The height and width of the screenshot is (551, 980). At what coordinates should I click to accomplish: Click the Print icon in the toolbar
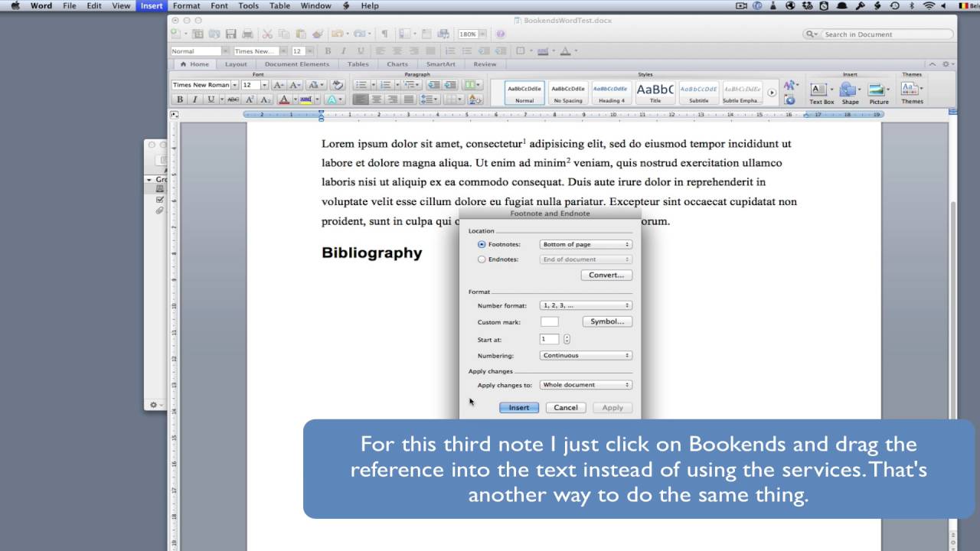247,34
